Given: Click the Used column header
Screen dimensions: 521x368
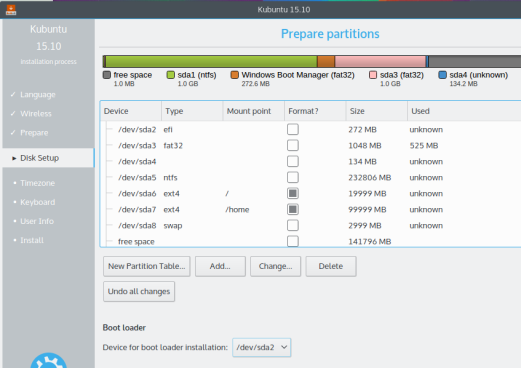Looking at the screenshot, I should pyautogui.click(x=464, y=111).
